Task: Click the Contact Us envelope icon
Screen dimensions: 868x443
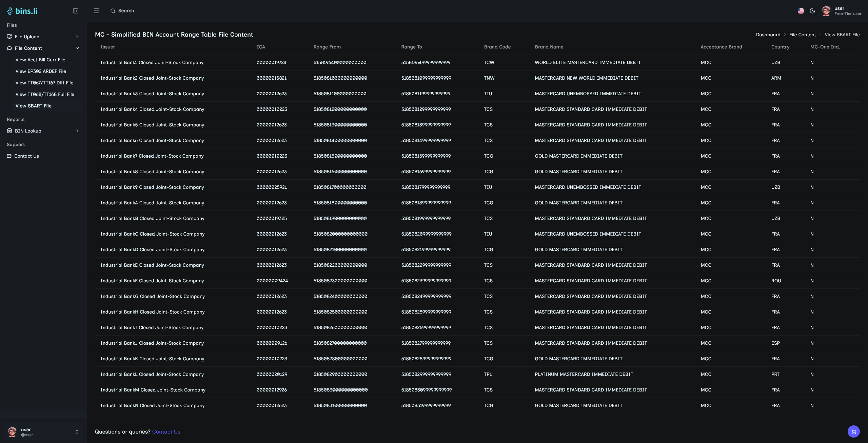Action: (x=9, y=156)
